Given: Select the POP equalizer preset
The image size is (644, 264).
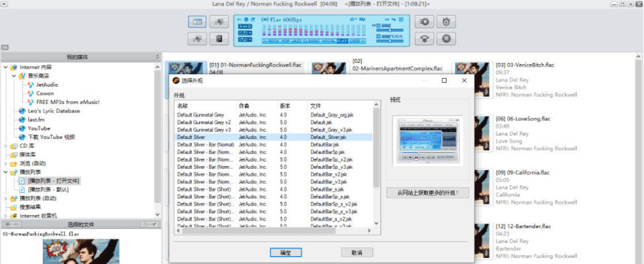Looking at the screenshot, I should click(x=285, y=41).
